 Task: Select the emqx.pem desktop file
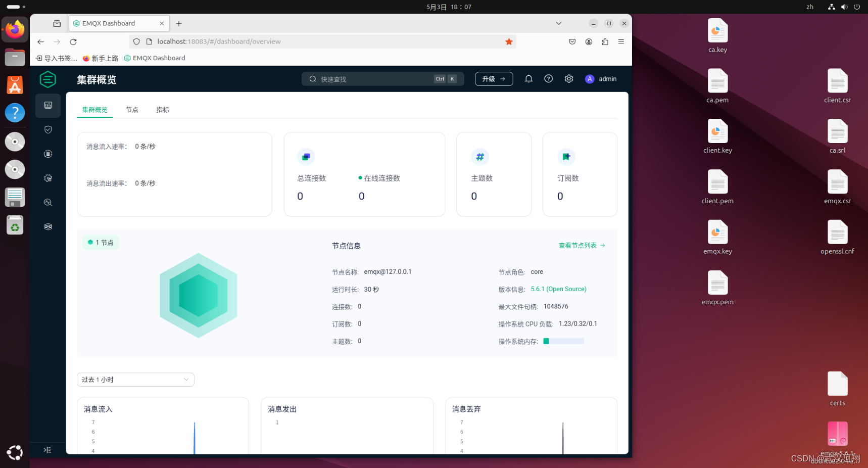pos(717,288)
